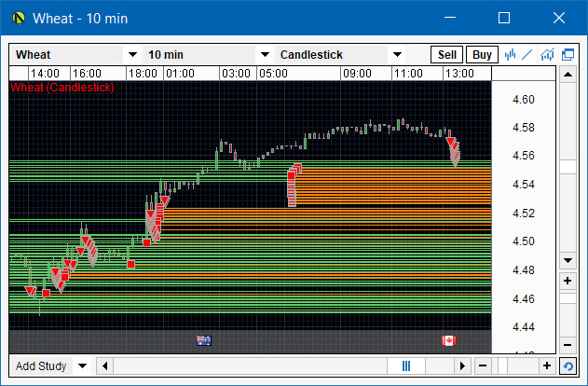This screenshot has width=588, height=386.
Task: Open the Add Study dropdown arrow
Action: [82, 366]
